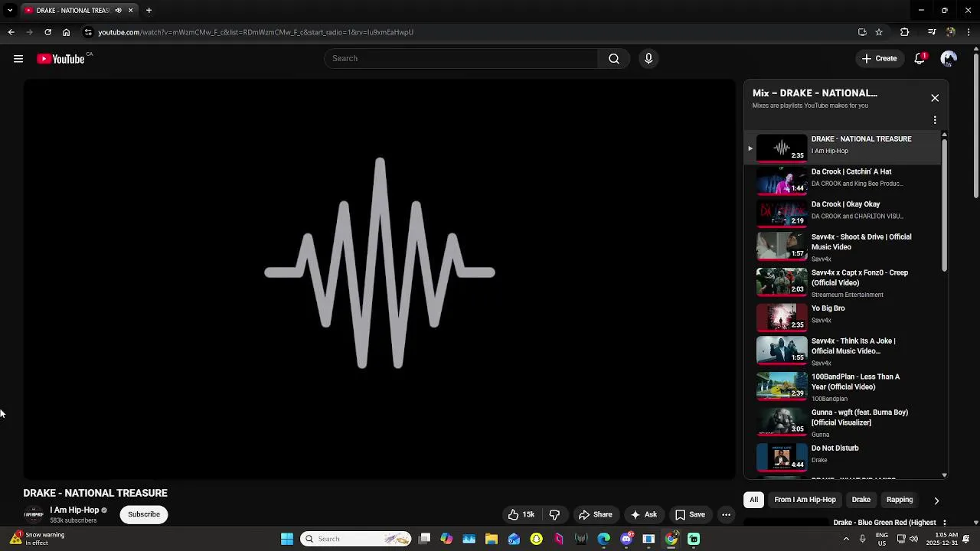This screenshot has height=551, width=980.
Task: Open the tab search dropdown arrow
Action: [x=9, y=11]
